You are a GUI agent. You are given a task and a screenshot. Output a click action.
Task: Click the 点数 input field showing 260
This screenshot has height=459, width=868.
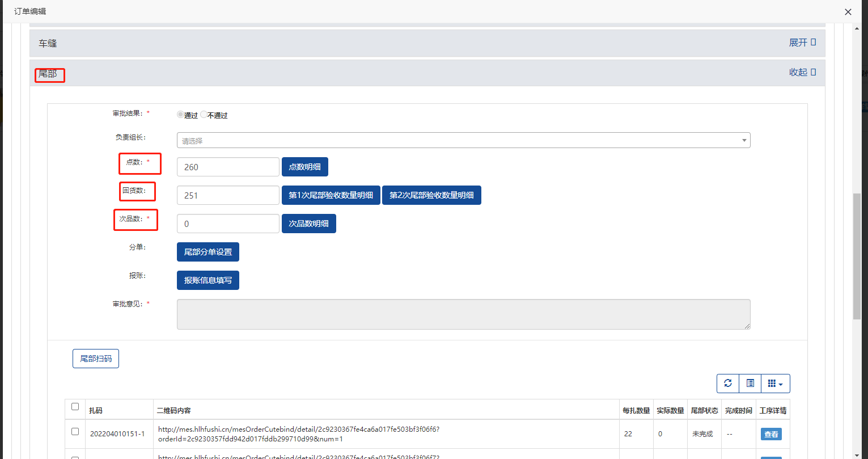click(228, 167)
